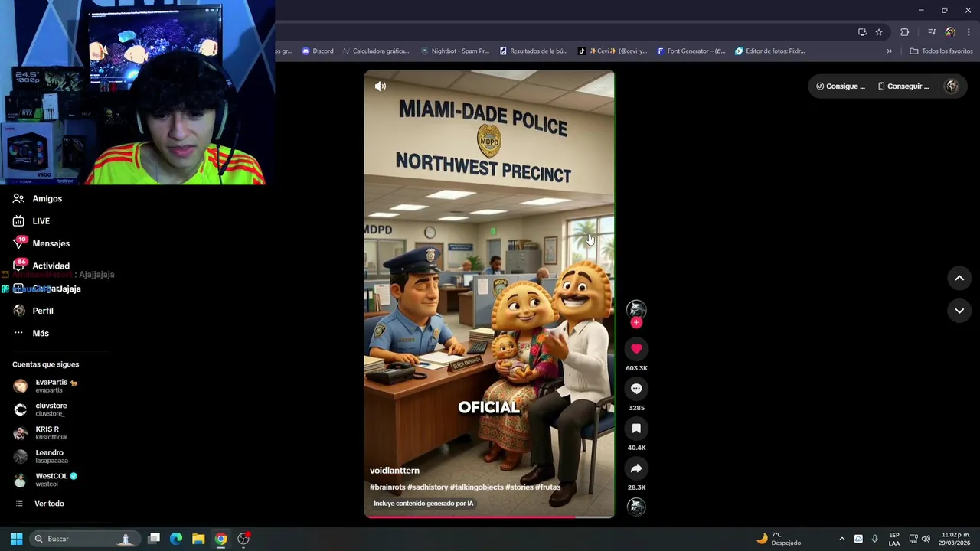Screen dimensions: 980x551
Task: Open the Cevi TikTok bookmark
Action: (612, 51)
